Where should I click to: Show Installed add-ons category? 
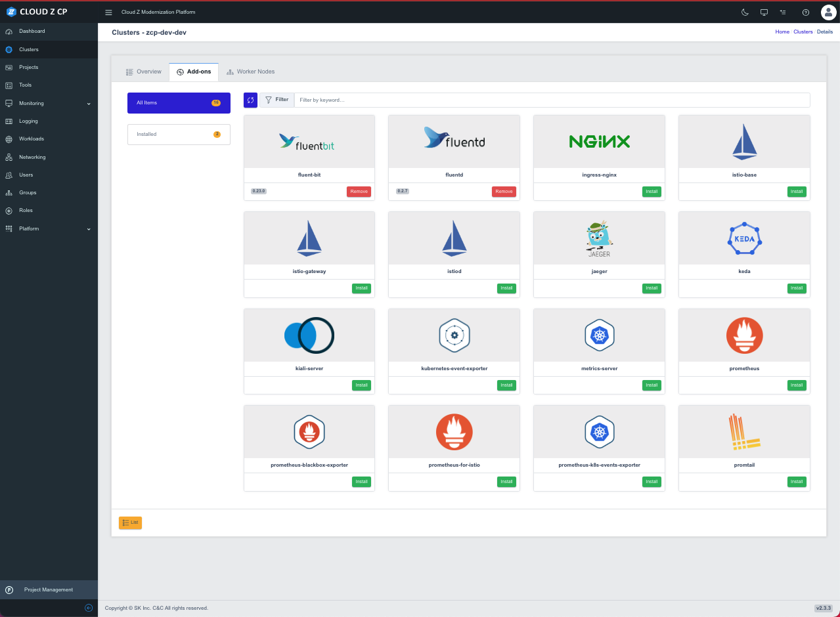179,135
